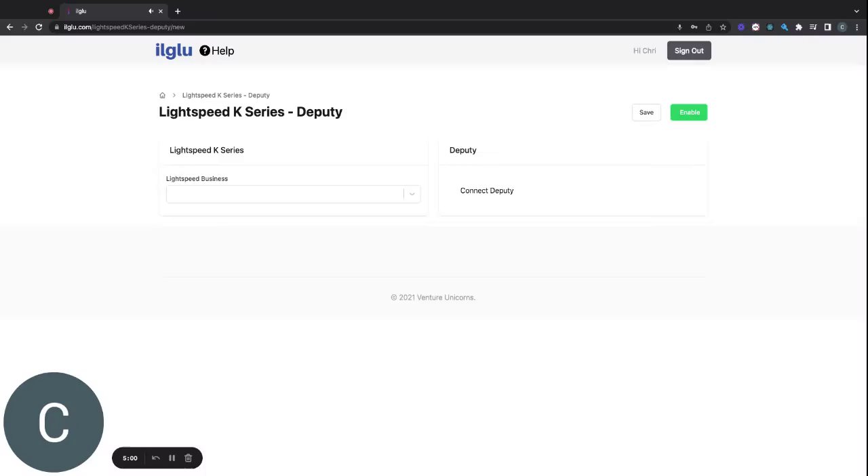868x476 pixels.
Task: Click the Lightspeed K Series - Deputy breadcrumb
Action: (226, 96)
